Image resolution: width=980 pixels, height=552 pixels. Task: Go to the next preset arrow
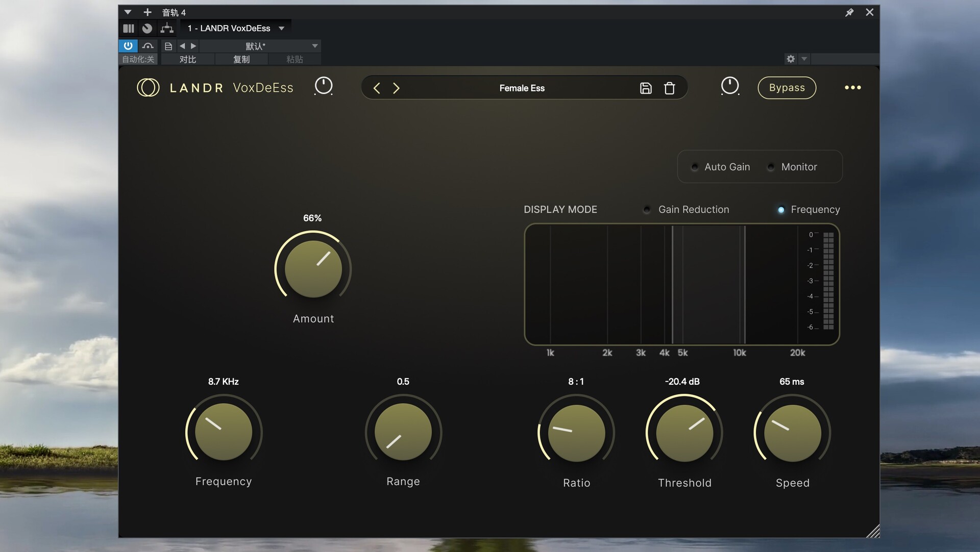coord(396,88)
